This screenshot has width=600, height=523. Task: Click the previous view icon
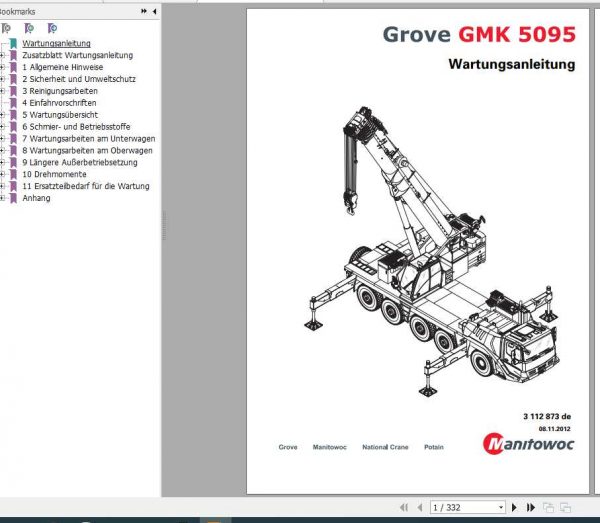pos(548,507)
